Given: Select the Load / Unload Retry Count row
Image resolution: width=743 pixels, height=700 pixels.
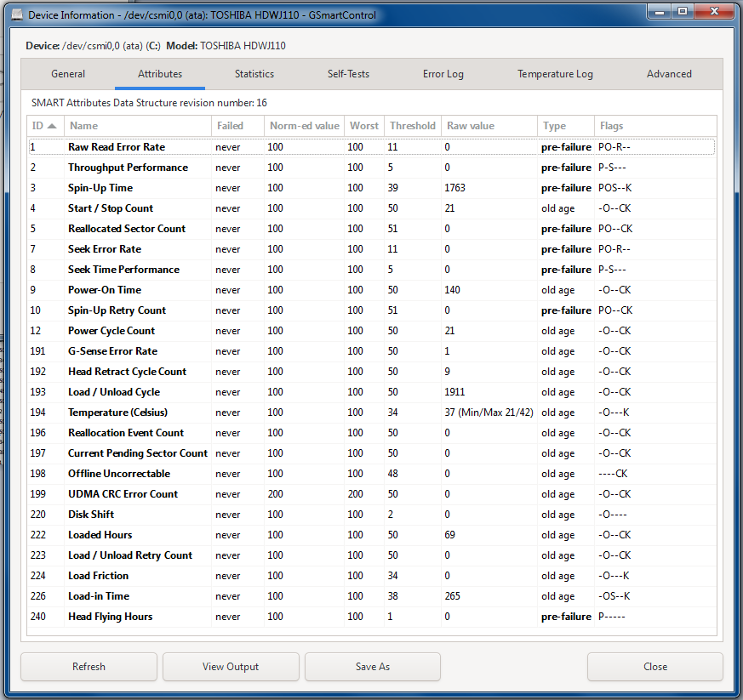Looking at the screenshot, I should point(371,555).
